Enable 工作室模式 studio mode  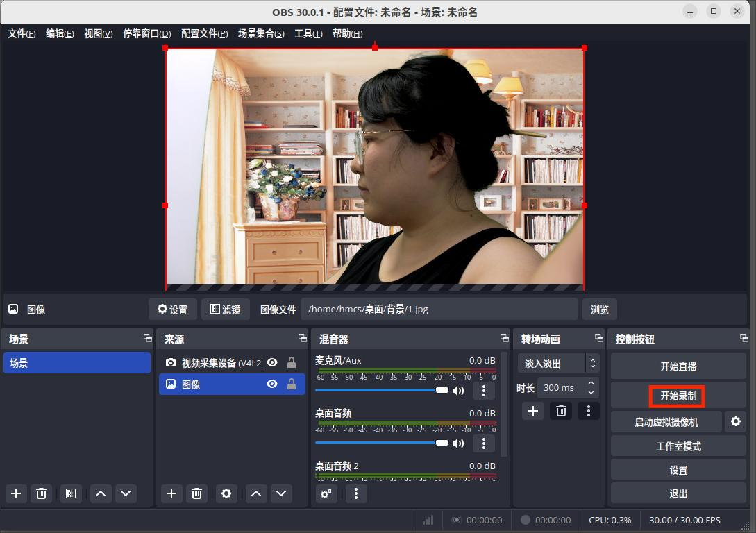click(x=678, y=446)
